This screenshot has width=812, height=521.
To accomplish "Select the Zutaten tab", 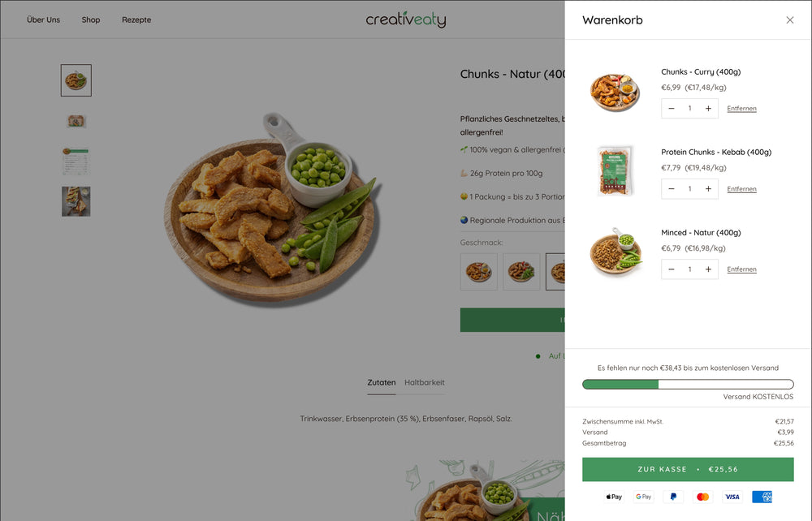I will tap(382, 382).
